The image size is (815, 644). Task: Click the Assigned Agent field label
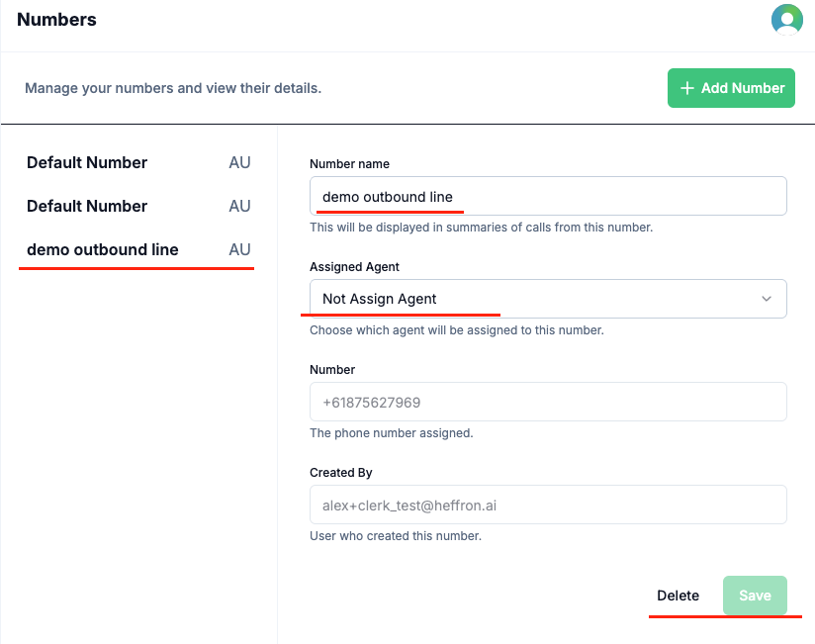pyautogui.click(x=354, y=267)
